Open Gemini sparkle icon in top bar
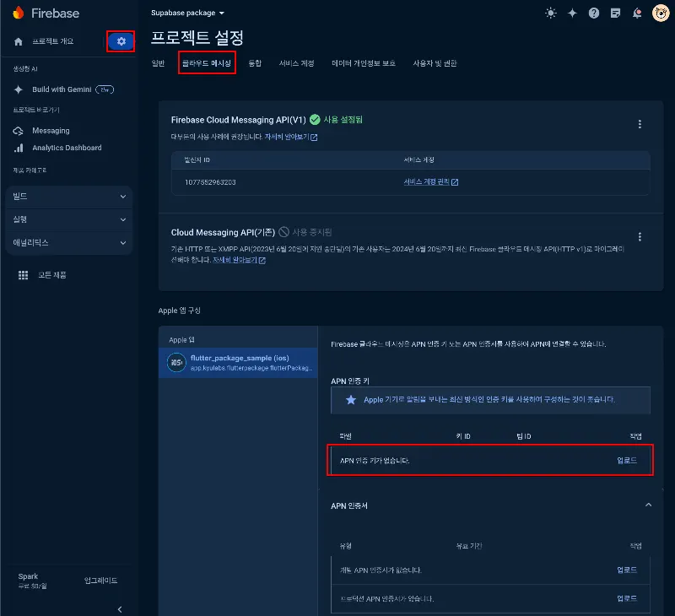This screenshot has width=675, height=616. (x=572, y=13)
